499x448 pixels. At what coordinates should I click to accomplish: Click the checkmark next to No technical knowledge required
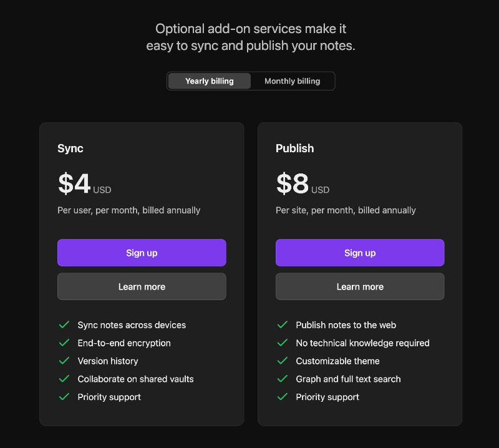(282, 343)
